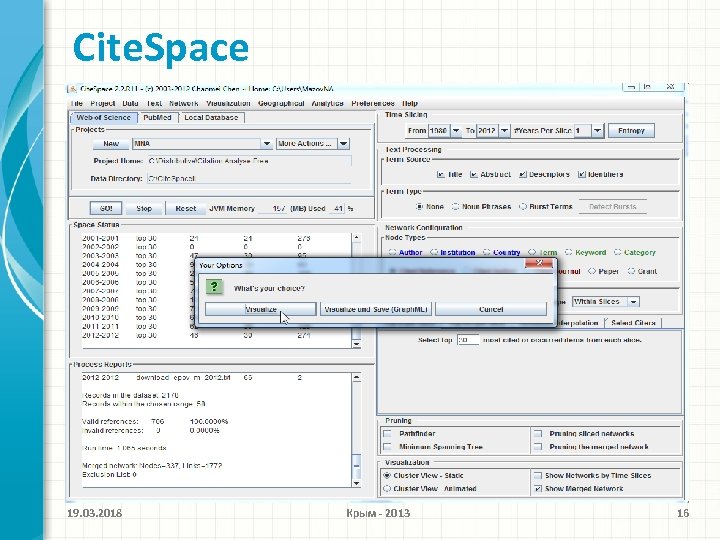Click Process Reports scrollbar down arrow
The image size is (720, 540).
coord(356,483)
